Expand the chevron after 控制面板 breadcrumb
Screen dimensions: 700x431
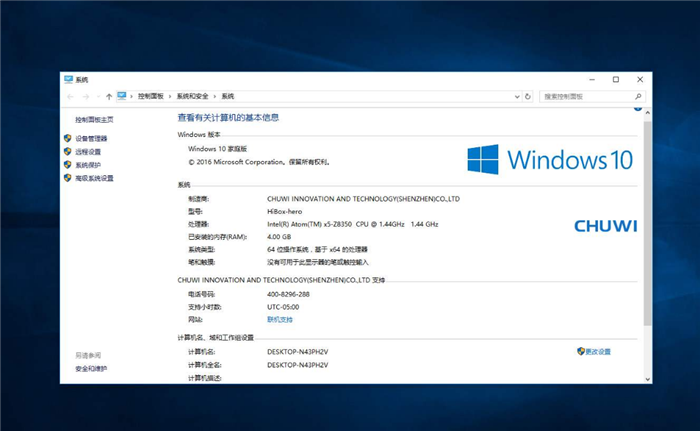170,96
